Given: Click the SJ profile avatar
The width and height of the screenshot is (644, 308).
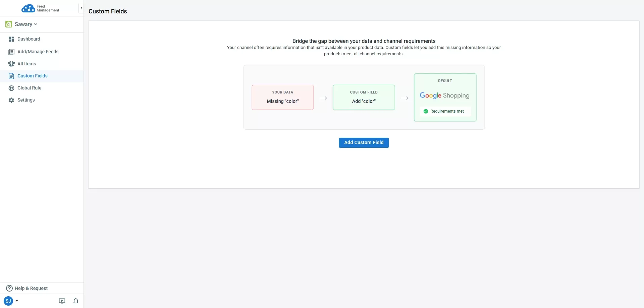Looking at the screenshot, I should tap(9, 301).
